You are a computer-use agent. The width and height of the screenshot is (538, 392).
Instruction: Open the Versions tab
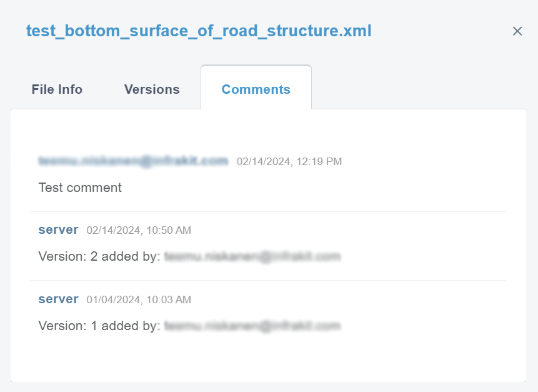point(152,89)
